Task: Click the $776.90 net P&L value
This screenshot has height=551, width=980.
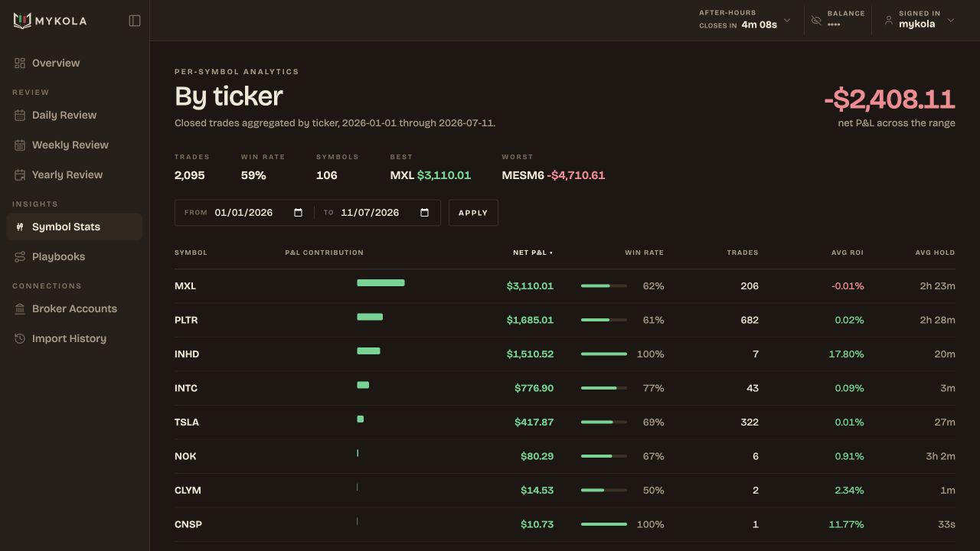Action: pyautogui.click(x=534, y=388)
